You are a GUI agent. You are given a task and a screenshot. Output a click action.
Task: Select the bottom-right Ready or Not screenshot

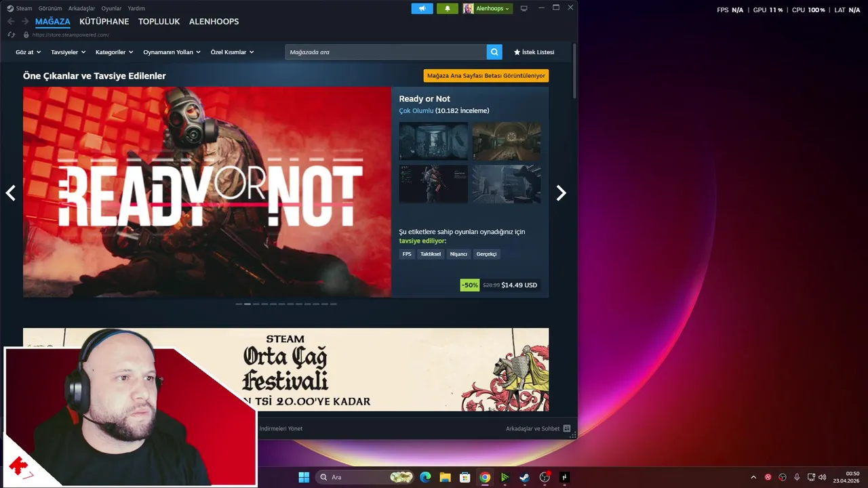point(507,184)
